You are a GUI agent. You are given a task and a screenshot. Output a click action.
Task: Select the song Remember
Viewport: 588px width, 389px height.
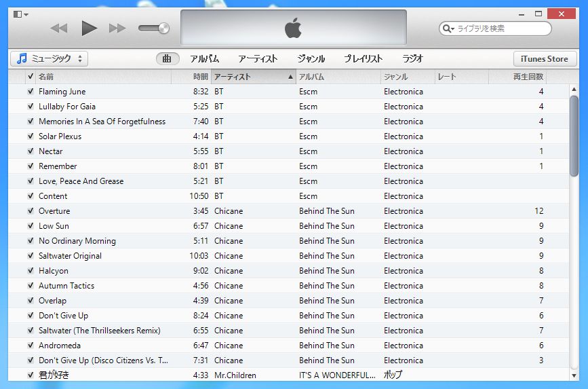(58, 166)
